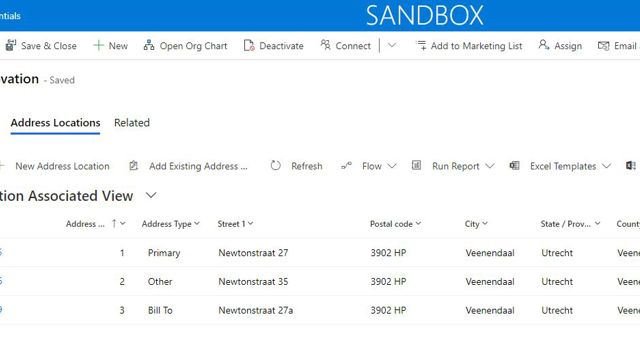Screen dimensions: 640x360
Task: Click address number 2 cell
Action: 122,282
